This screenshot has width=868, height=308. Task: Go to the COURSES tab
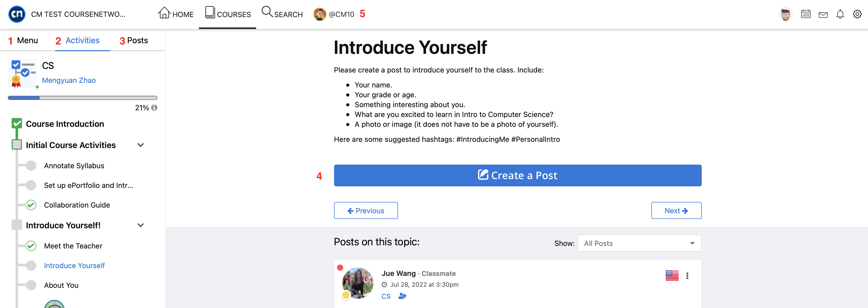[x=227, y=14]
